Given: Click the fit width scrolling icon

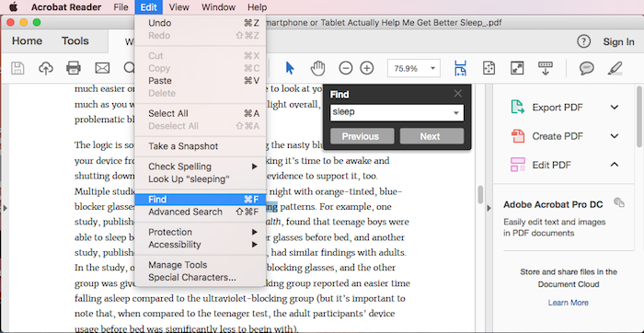Looking at the screenshot, I should (x=460, y=68).
